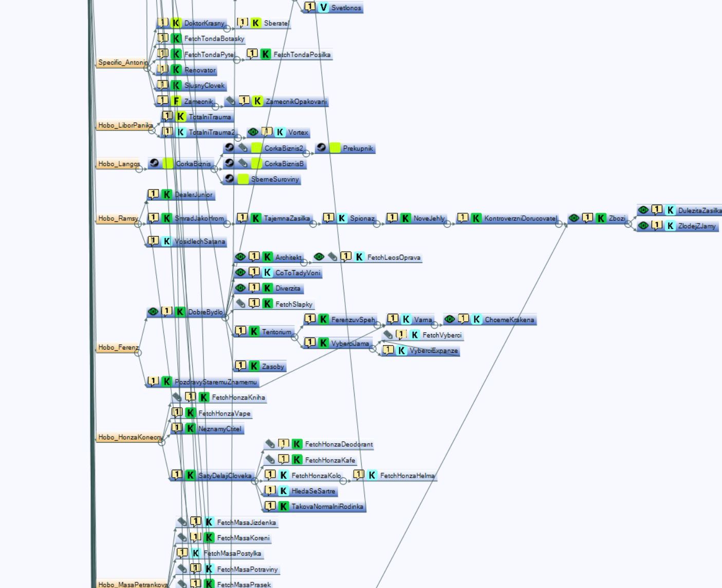Toggle the eye icon on the DulezitaZasilka node

[643, 210]
